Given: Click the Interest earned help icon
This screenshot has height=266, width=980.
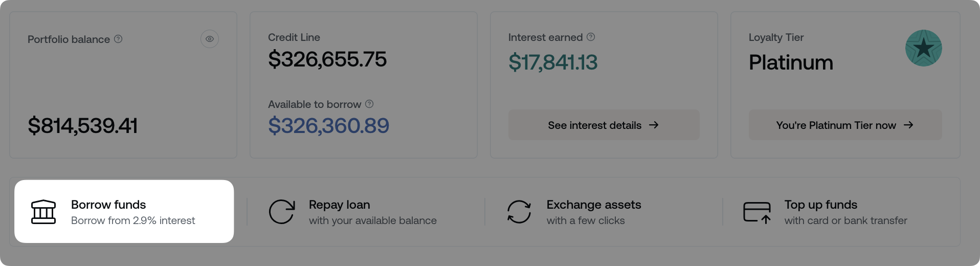Looking at the screenshot, I should point(591,37).
